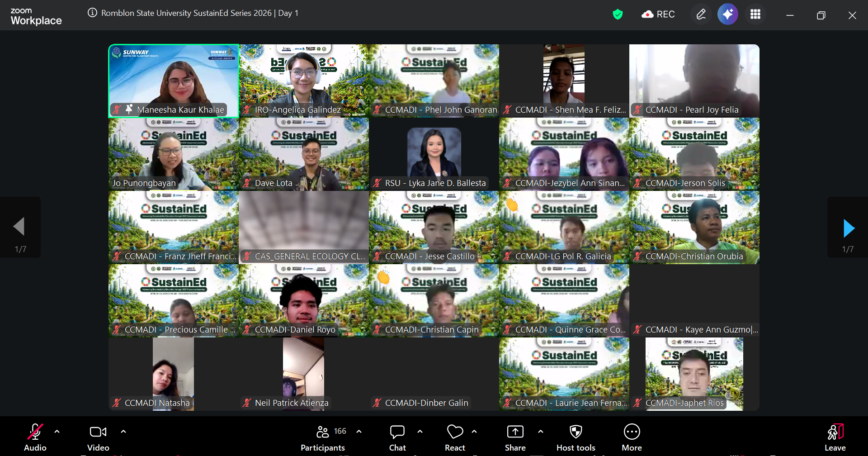Expand video options caret

(123, 432)
